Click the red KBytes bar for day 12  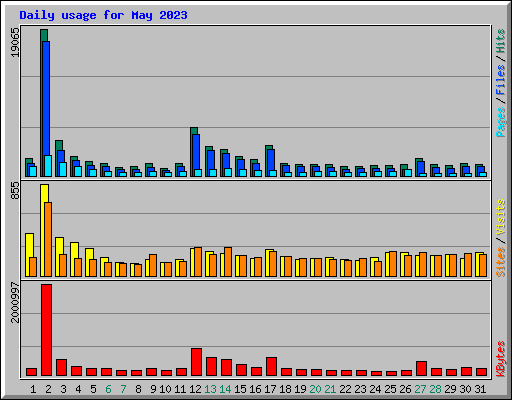tap(196, 362)
